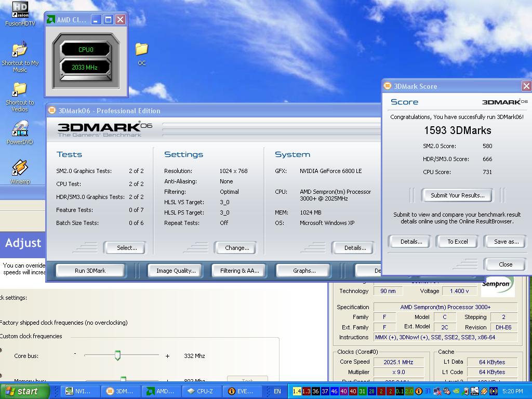
Task: Open Shortcut to My Music icon
Action: click(x=20, y=56)
